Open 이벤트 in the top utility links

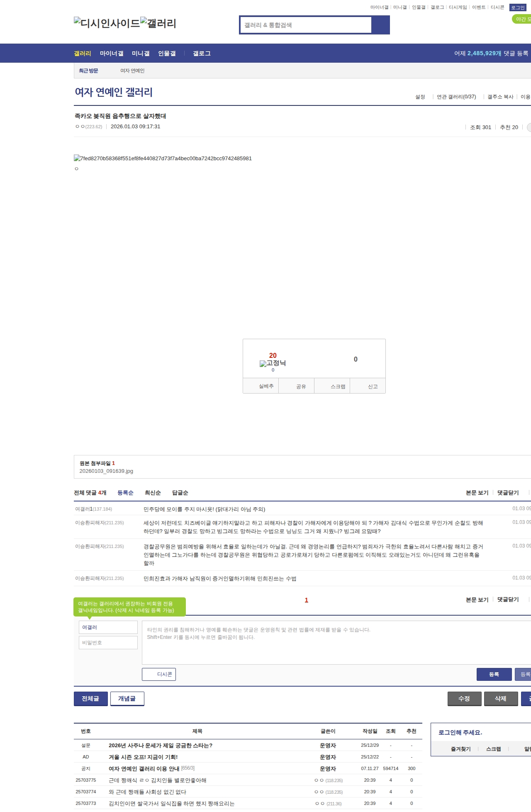pyautogui.click(x=479, y=7)
